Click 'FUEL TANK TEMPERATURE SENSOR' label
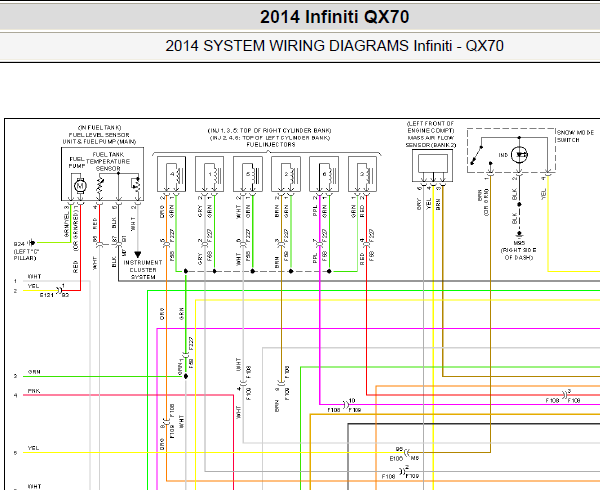 click(x=108, y=161)
